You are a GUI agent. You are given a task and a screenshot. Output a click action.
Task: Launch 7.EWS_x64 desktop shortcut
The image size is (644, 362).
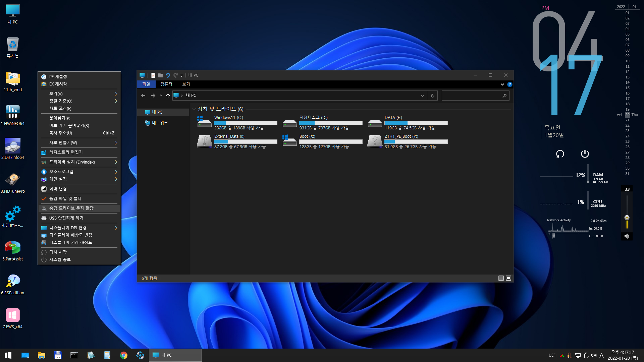pos(13,318)
